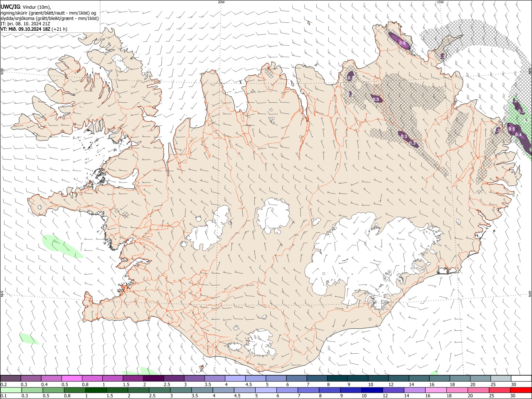
Task: Click the round Hofsjökull glacier in central Iceland
Action: point(273,216)
